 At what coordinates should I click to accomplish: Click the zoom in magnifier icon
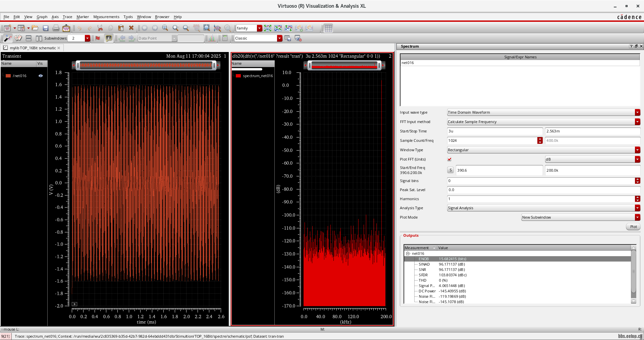coord(175,28)
